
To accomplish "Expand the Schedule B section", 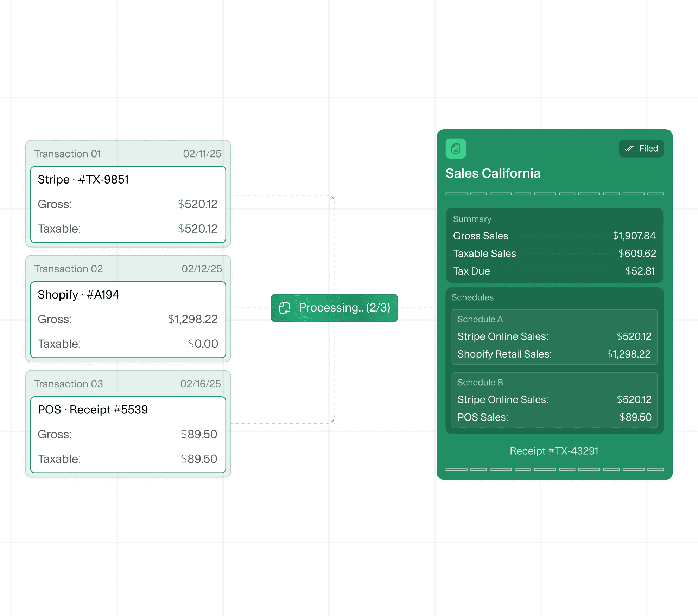I will [x=480, y=382].
